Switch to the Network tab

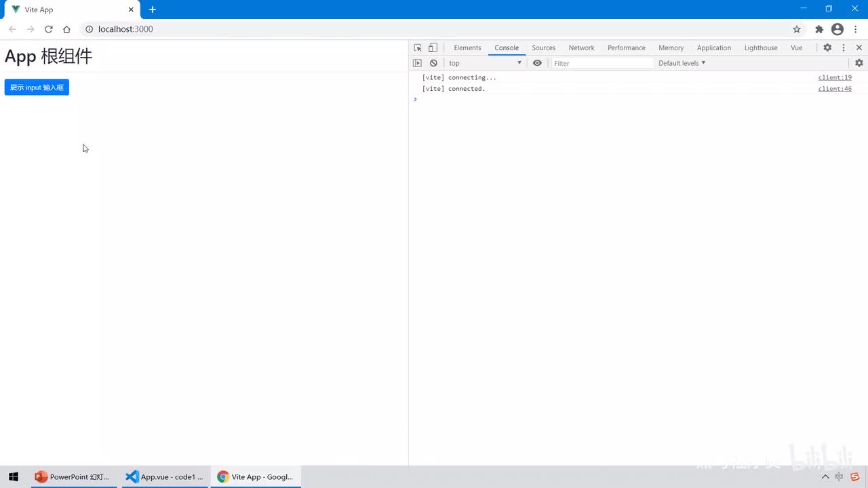(x=581, y=47)
